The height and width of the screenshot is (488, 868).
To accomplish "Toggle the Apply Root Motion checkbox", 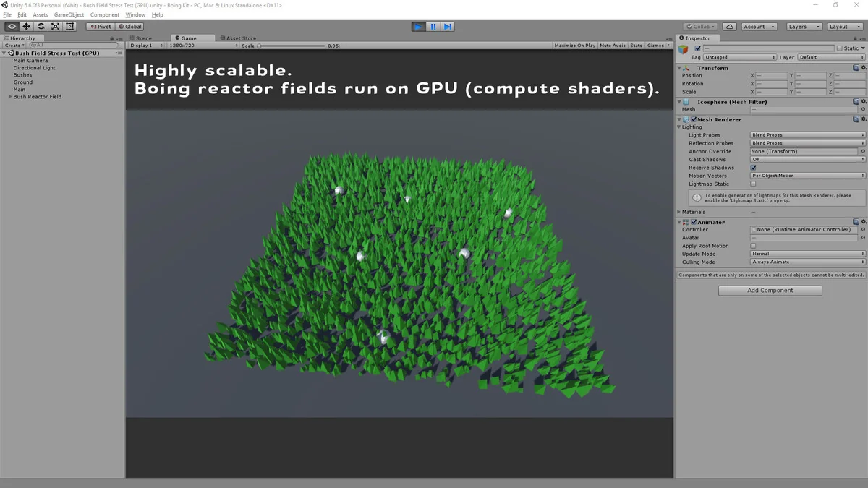I will click(x=753, y=246).
